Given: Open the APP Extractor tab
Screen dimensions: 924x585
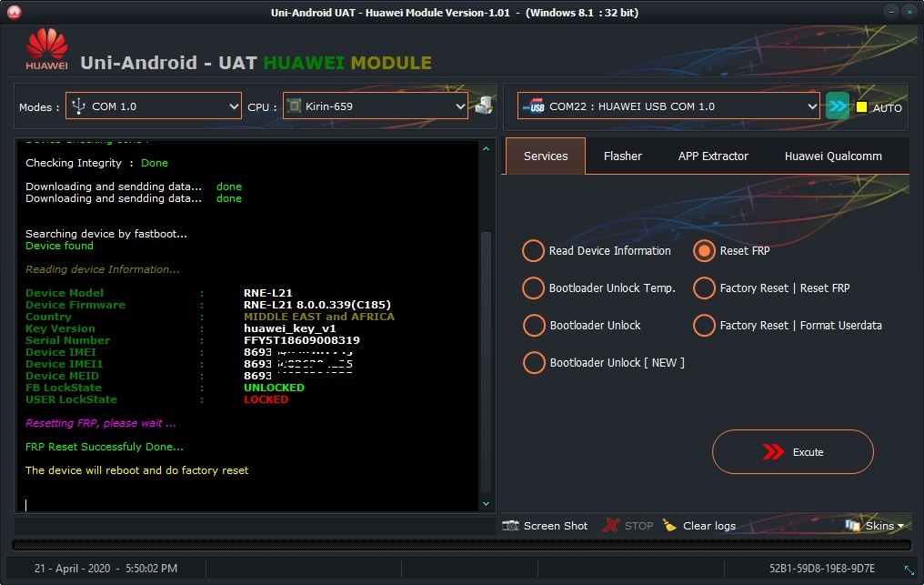Looking at the screenshot, I should click(713, 156).
